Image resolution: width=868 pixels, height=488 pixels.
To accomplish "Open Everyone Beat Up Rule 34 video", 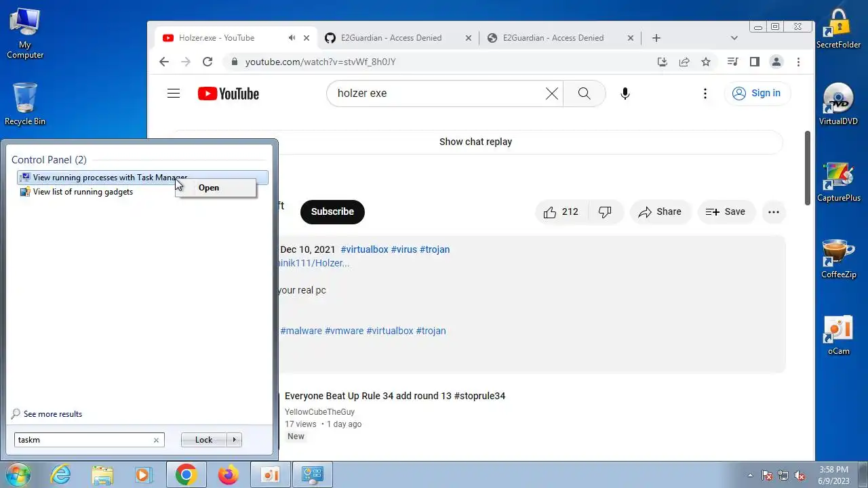I will 395,396.
